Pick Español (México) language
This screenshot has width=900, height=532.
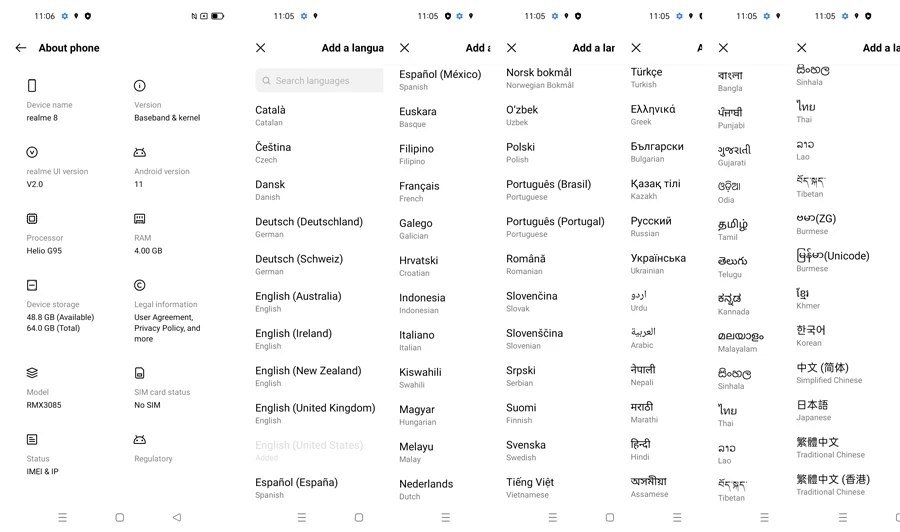click(440, 79)
